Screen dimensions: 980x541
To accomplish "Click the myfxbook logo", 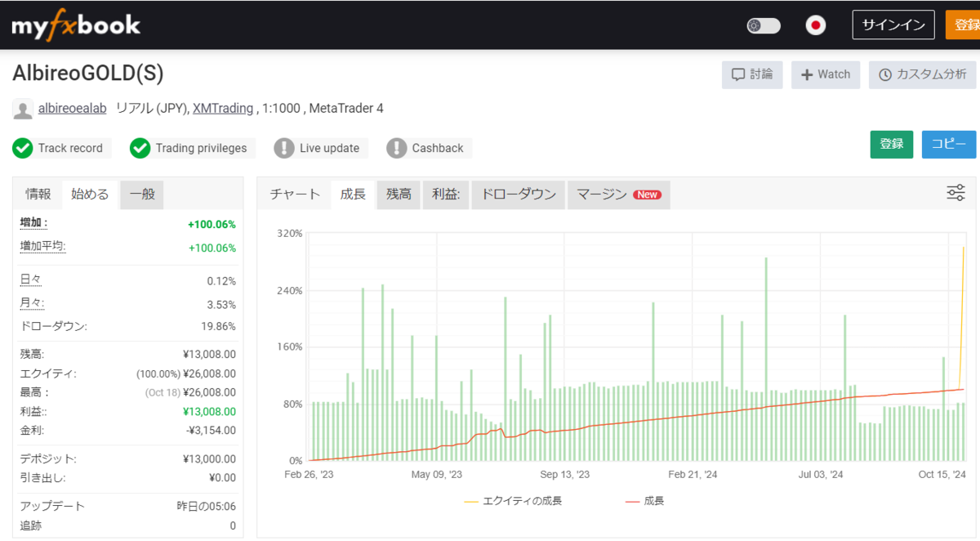I will (76, 25).
